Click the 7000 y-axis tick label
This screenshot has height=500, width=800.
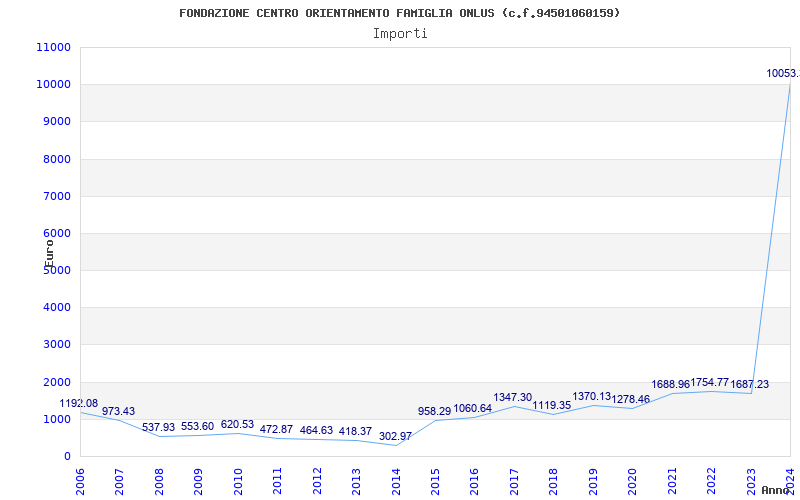pos(57,196)
